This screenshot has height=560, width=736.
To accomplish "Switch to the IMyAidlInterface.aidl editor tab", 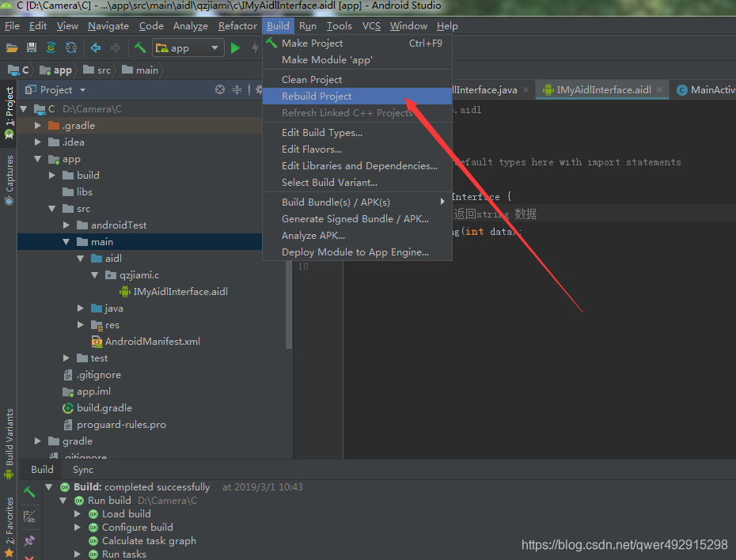I will pos(603,89).
